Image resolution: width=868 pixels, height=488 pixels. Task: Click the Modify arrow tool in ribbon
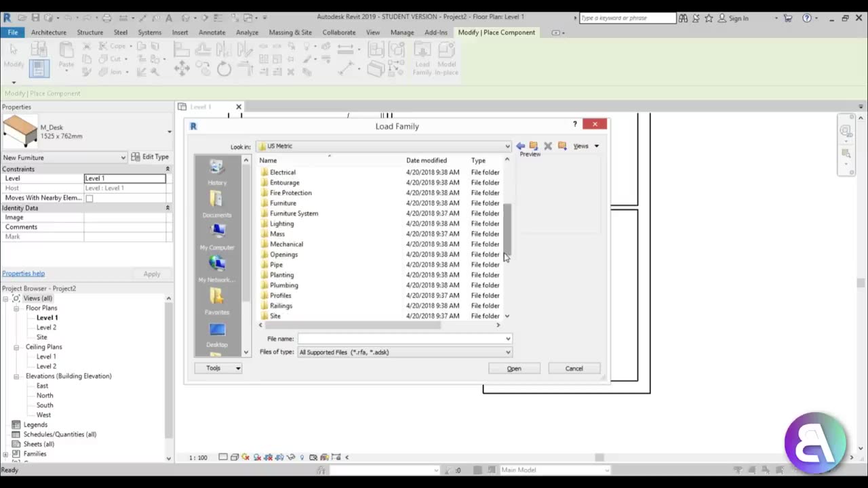pyautogui.click(x=14, y=54)
